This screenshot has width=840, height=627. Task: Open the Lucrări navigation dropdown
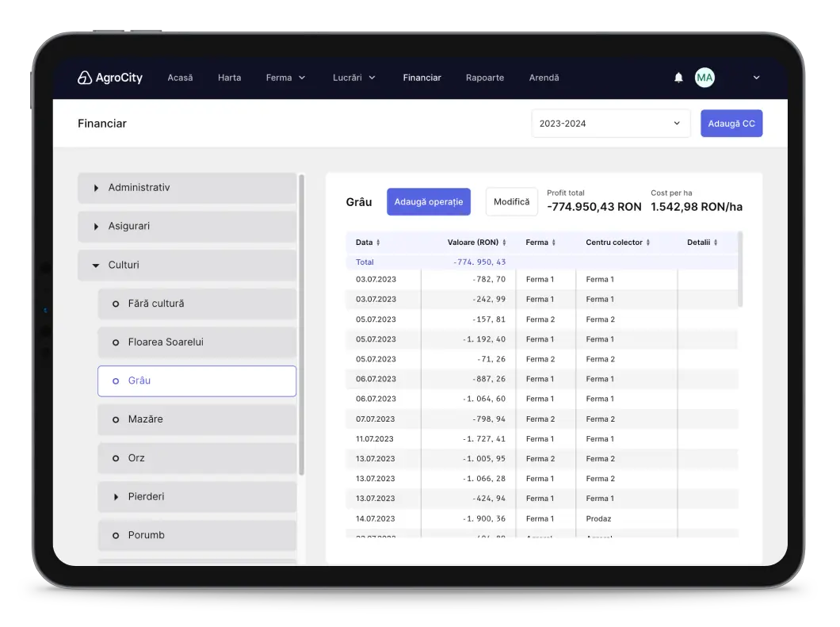pyautogui.click(x=353, y=78)
